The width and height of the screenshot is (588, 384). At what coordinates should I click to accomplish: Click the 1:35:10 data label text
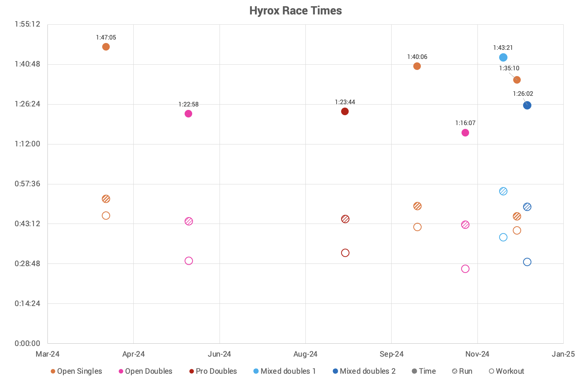click(x=509, y=68)
